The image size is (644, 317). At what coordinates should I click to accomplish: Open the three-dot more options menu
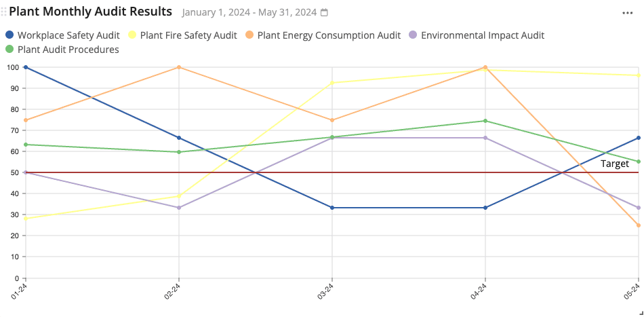click(628, 13)
